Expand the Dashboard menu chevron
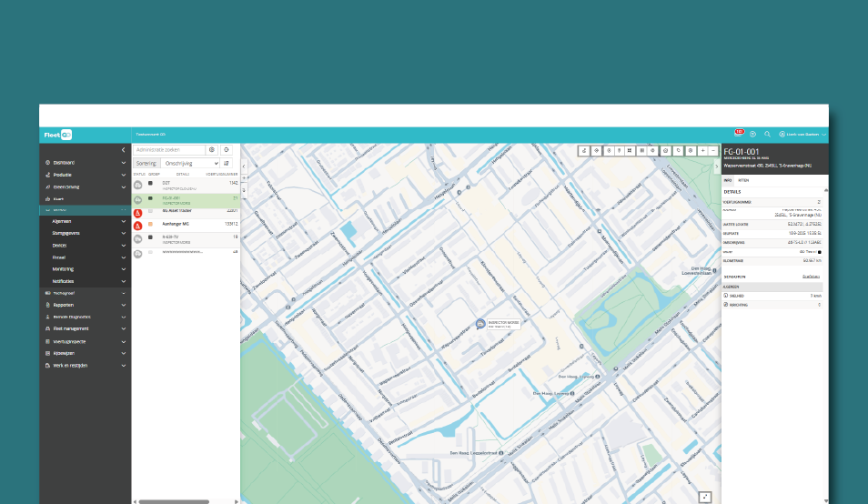The height and width of the screenshot is (504, 868). 124,163
